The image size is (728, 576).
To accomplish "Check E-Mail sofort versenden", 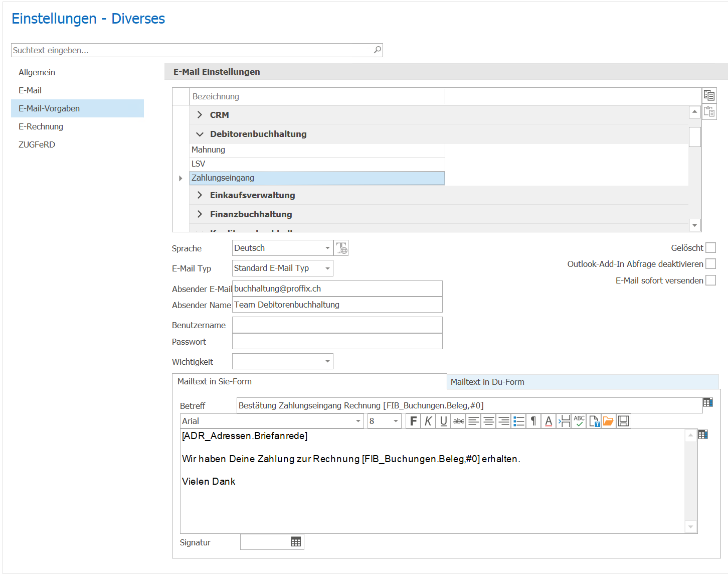I will pyautogui.click(x=710, y=280).
